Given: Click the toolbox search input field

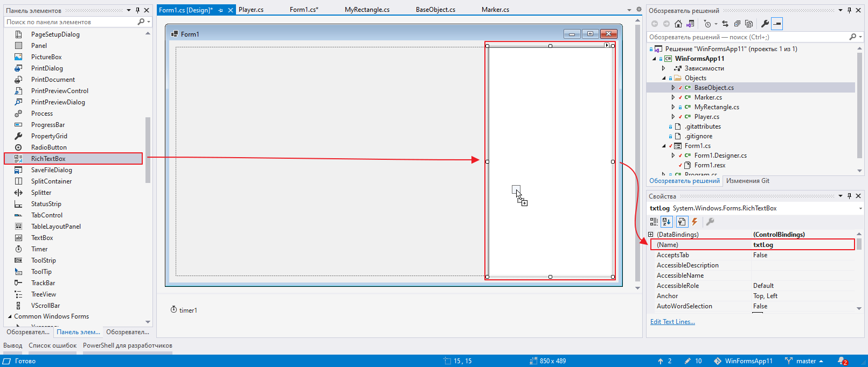Looking at the screenshot, I should tap(70, 22).
